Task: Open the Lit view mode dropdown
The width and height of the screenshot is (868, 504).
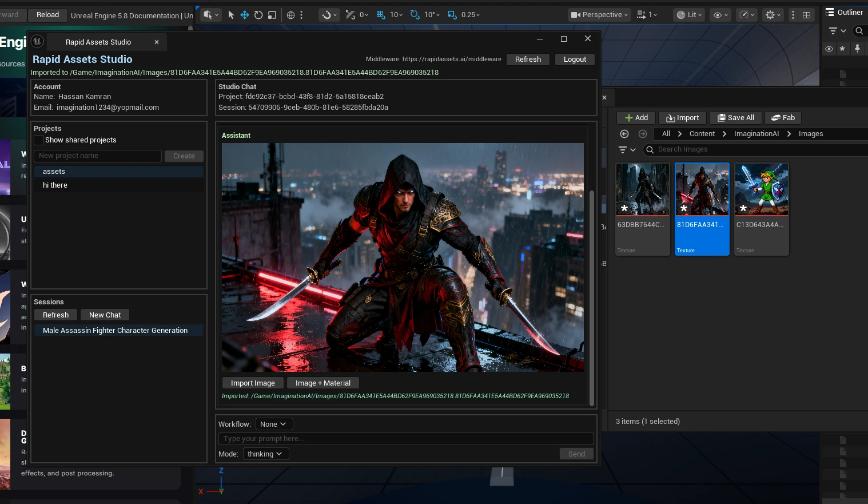Action: click(690, 15)
